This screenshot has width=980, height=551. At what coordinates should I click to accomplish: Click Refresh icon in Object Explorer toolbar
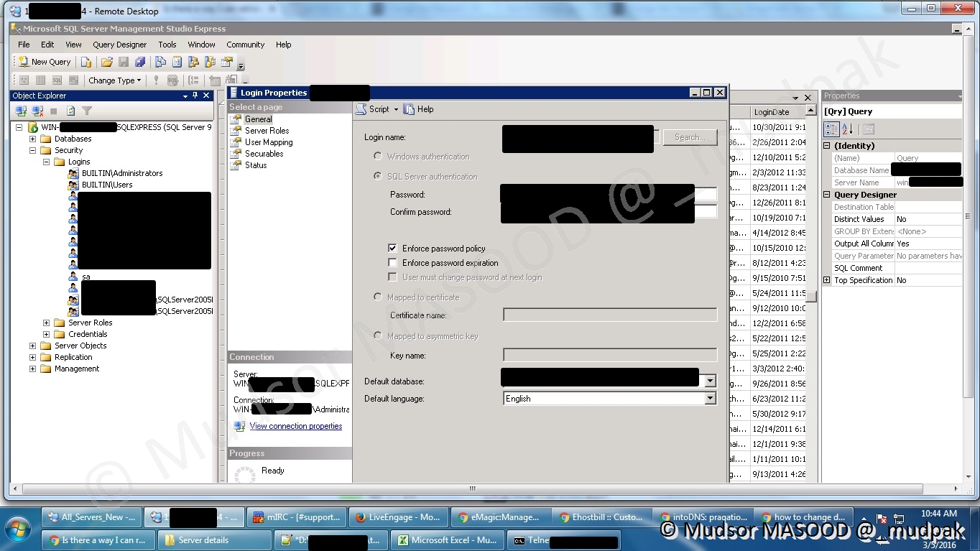coord(70,111)
